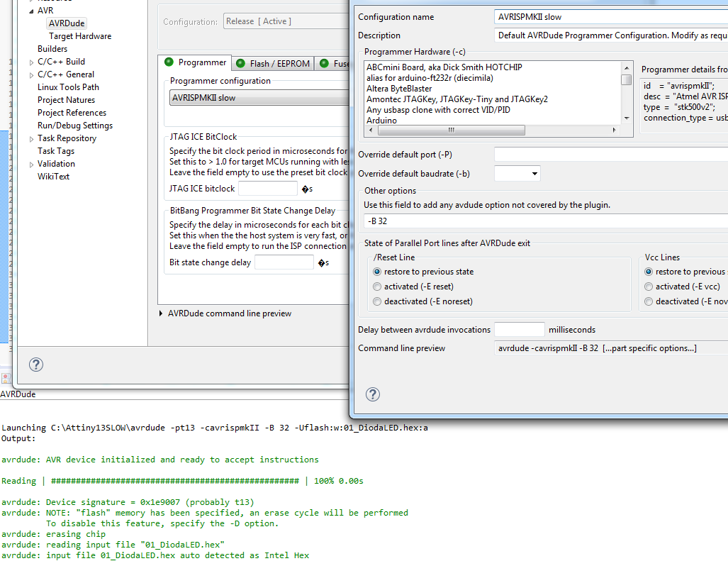Image resolution: width=728 pixels, height=561 pixels.
Task: Select Project Natures tree item
Action: coord(67,100)
